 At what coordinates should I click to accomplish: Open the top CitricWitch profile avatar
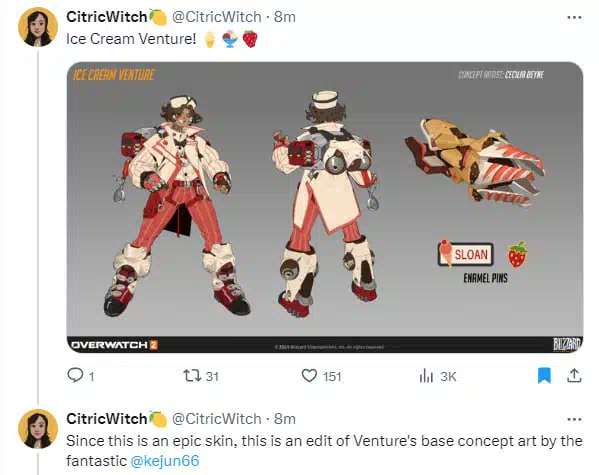coord(38,27)
